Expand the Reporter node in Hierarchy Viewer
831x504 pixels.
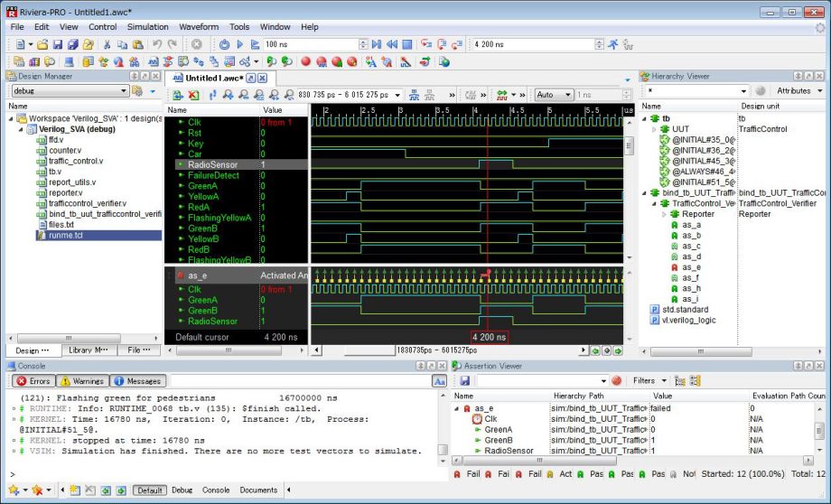[664, 214]
